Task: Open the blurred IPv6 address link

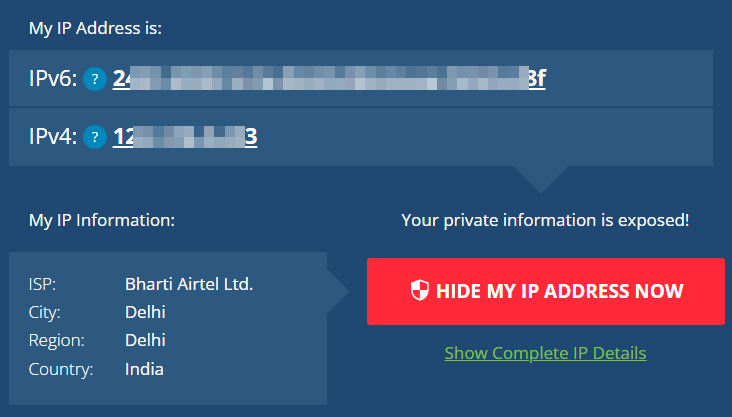Action: click(x=329, y=78)
